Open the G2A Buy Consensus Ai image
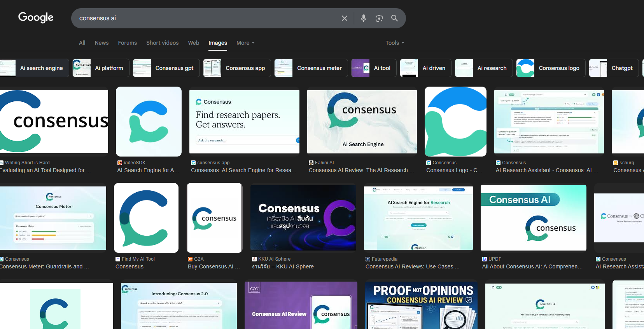644x329 pixels. 214,218
